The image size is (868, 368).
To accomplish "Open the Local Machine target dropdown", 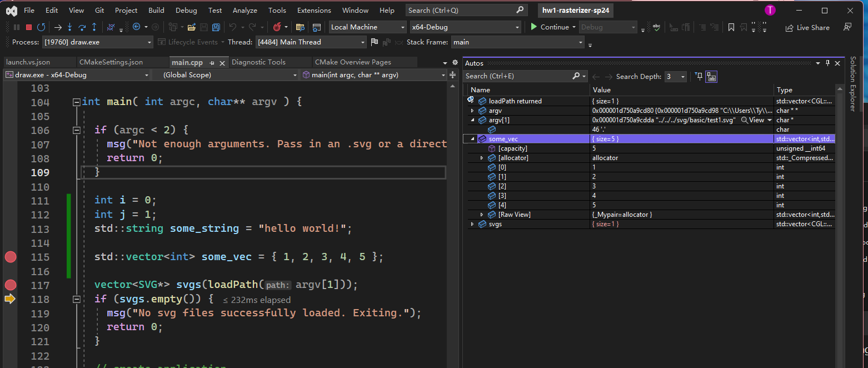I will (404, 27).
